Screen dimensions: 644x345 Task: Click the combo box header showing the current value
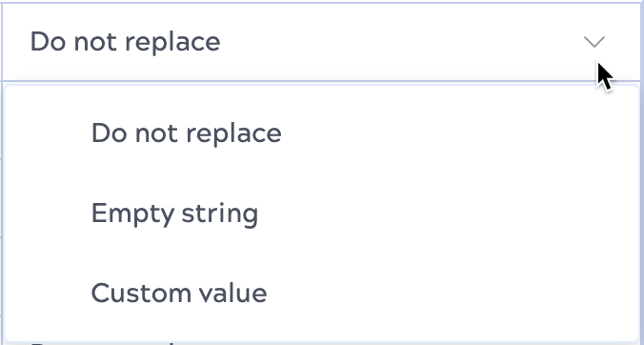[x=322, y=42]
